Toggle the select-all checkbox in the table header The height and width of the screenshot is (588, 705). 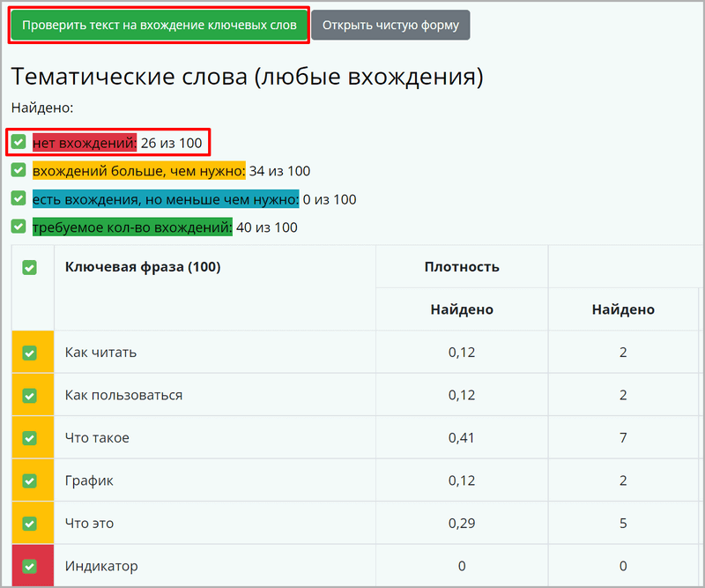30,268
